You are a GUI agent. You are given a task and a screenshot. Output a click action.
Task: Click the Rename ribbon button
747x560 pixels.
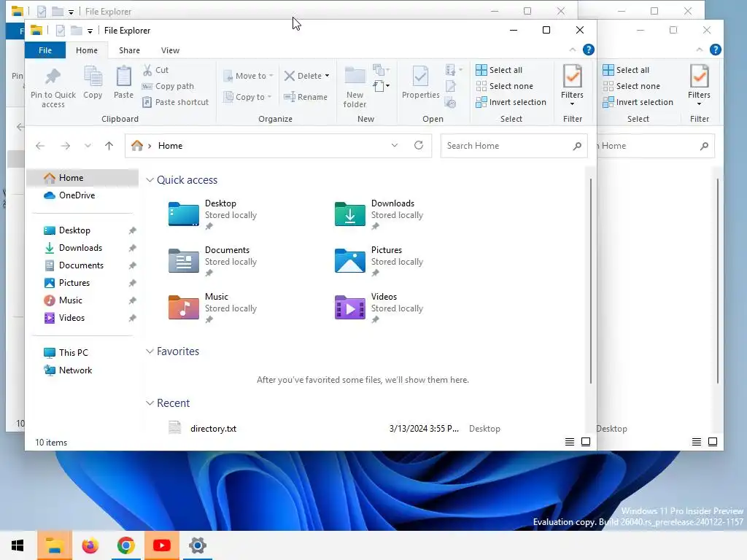pyautogui.click(x=306, y=97)
